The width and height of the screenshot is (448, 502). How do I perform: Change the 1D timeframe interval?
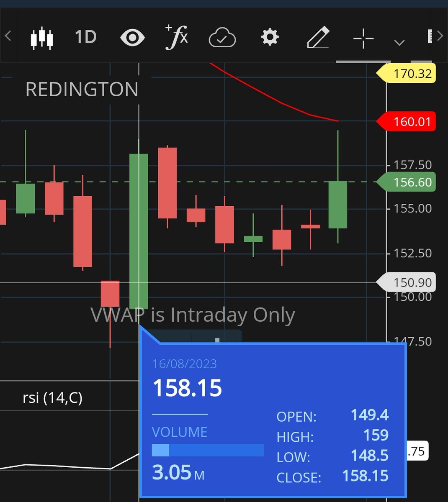(86, 37)
